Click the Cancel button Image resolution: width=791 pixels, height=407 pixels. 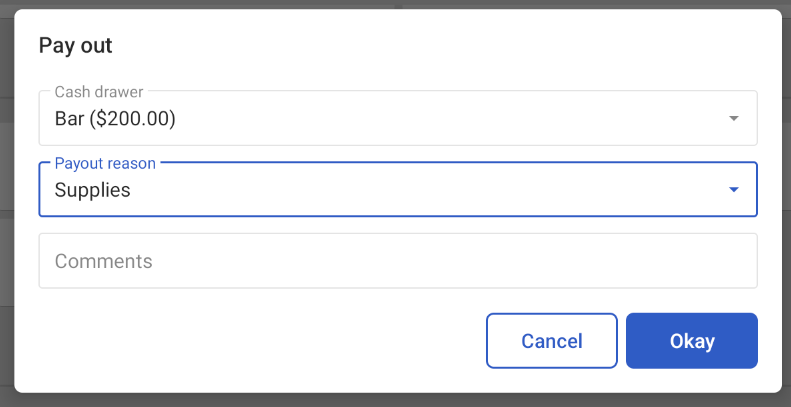pyautogui.click(x=551, y=341)
